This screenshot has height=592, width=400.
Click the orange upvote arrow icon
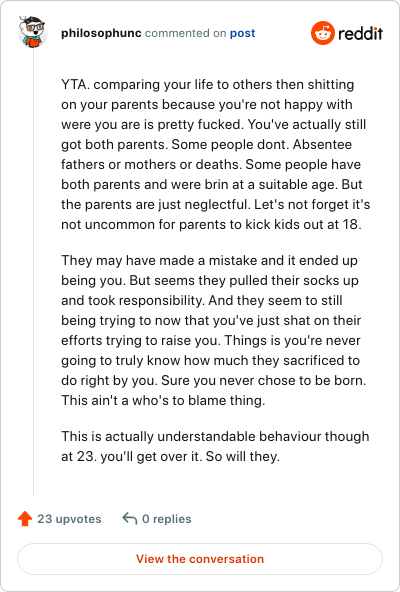coord(25,518)
